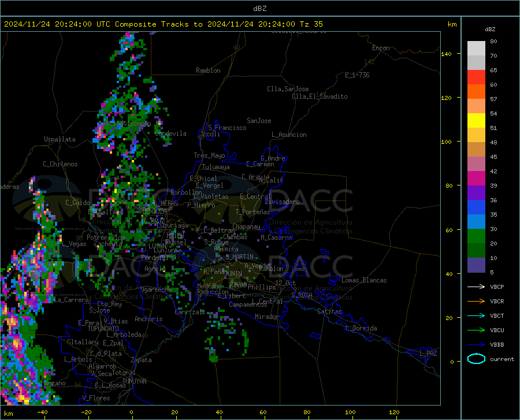The width and height of the screenshot is (520, 420).
Task: Click the 'dBZ' heading above color scale
Action: (490, 29)
